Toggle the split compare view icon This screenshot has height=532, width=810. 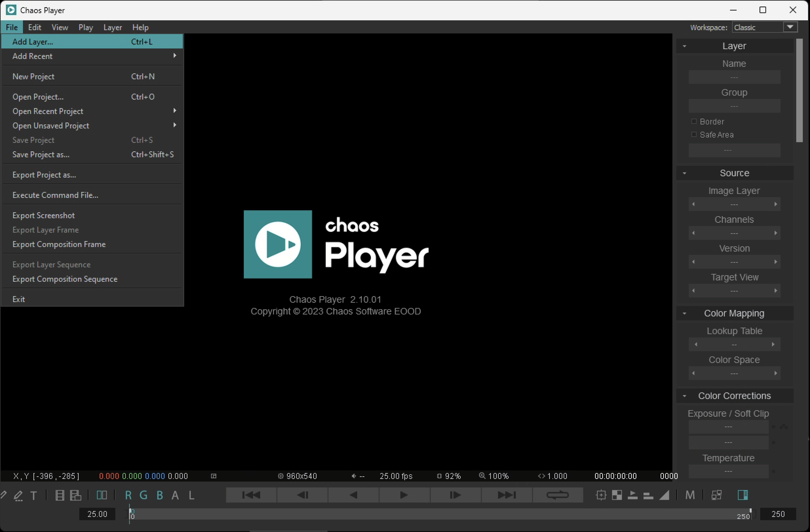click(102, 495)
